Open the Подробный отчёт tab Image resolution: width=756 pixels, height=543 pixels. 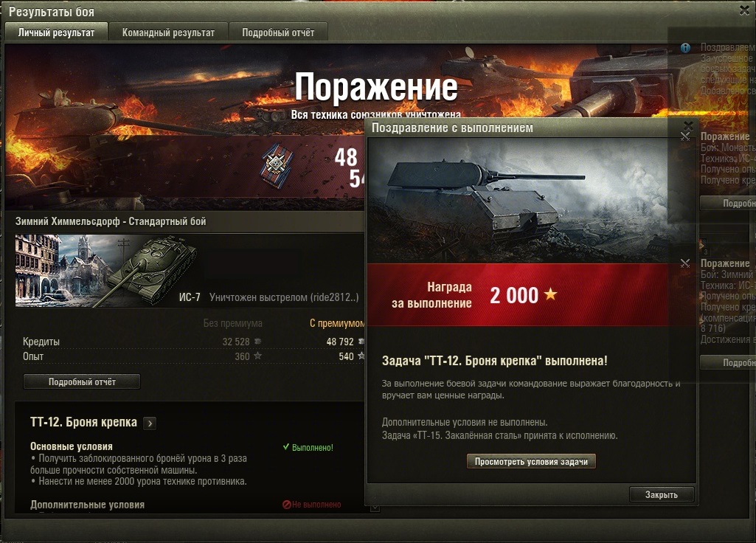click(278, 32)
